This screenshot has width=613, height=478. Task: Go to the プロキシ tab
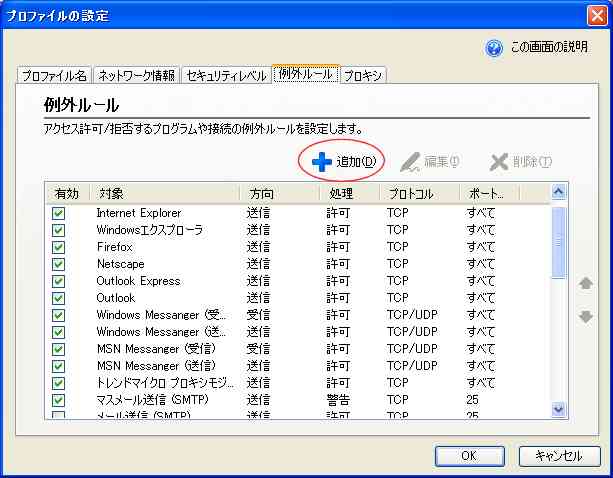pos(363,75)
